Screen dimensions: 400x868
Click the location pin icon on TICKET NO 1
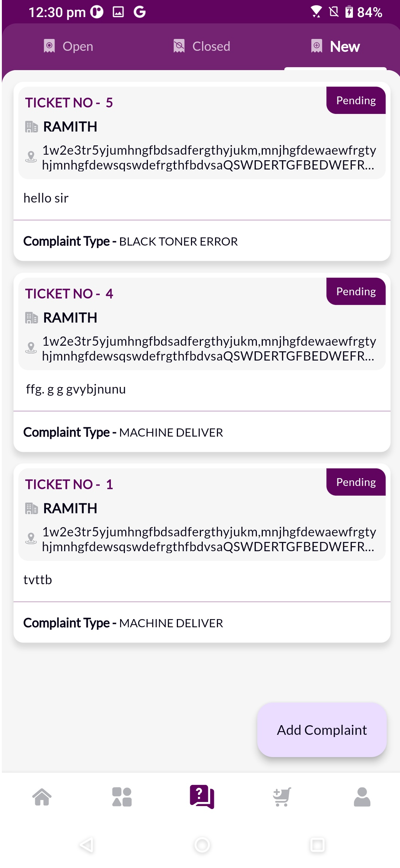pyautogui.click(x=31, y=539)
